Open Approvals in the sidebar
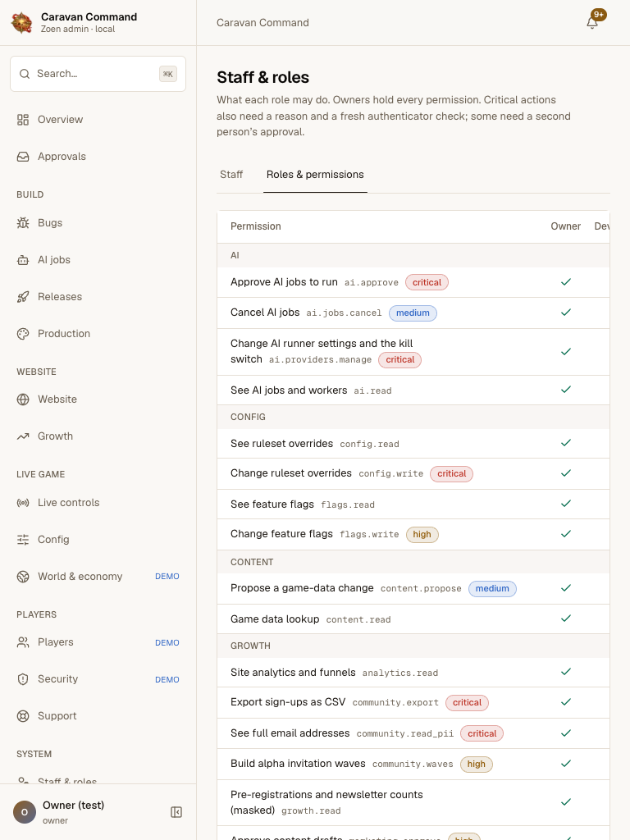Viewport: 630px width, 840px height. tap(98, 157)
